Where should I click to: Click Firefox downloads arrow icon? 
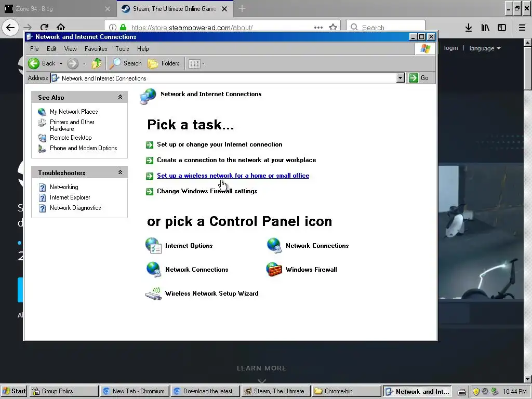(469, 28)
